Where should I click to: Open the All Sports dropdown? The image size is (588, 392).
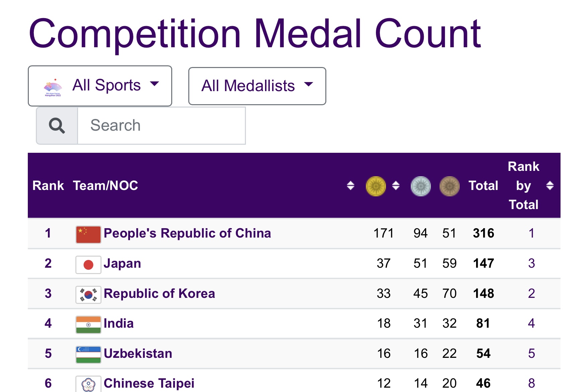click(x=100, y=86)
